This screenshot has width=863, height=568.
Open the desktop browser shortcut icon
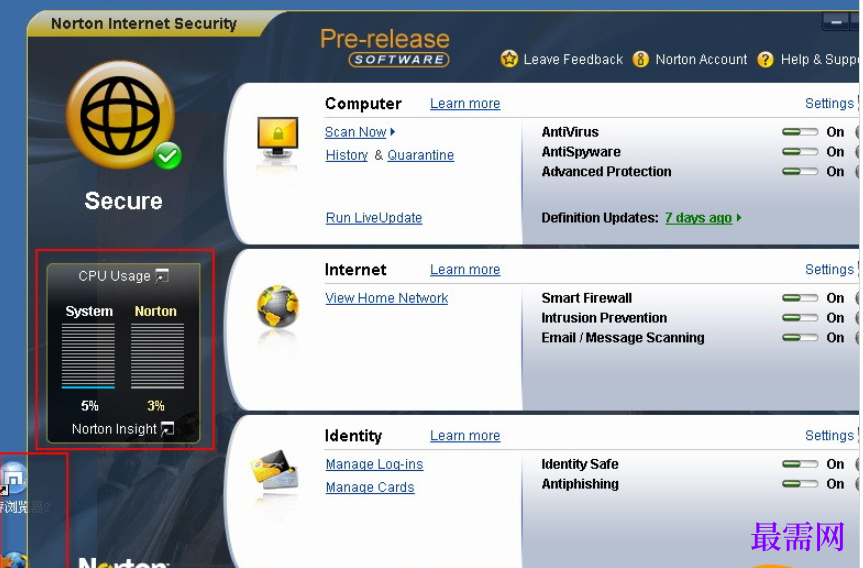[13, 479]
